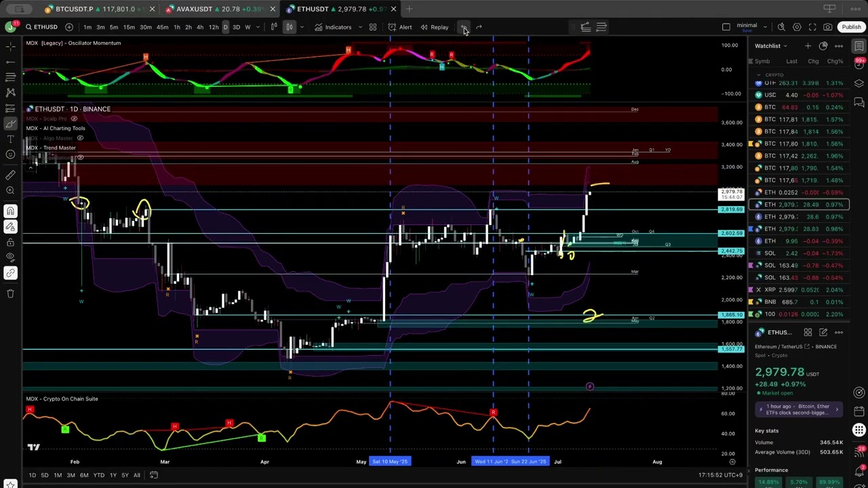Select the Text annotation tool

(10, 140)
